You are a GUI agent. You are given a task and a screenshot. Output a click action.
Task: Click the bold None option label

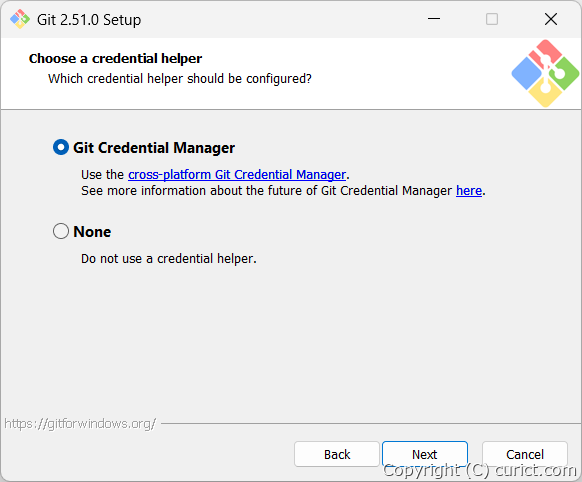tap(92, 232)
